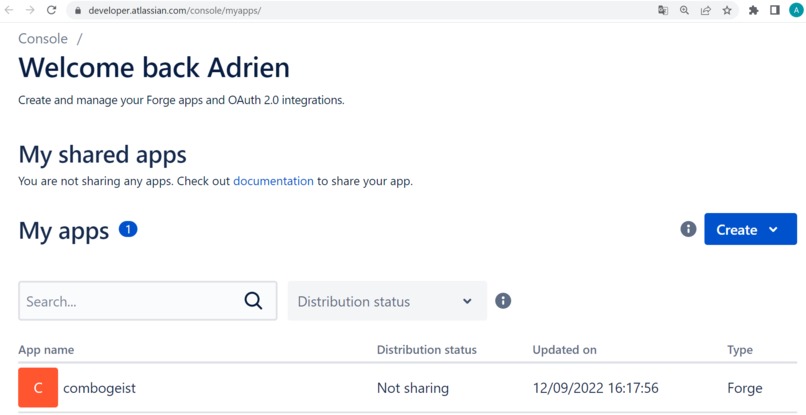Open the documentation link
The width and height of the screenshot is (806, 415).
point(273,181)
